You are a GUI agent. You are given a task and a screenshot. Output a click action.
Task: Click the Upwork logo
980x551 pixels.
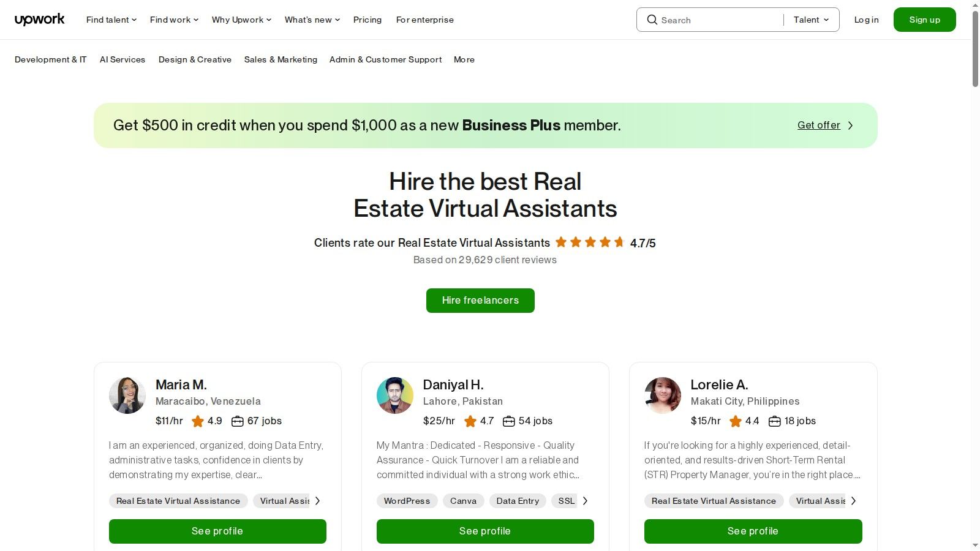(39, 19)
